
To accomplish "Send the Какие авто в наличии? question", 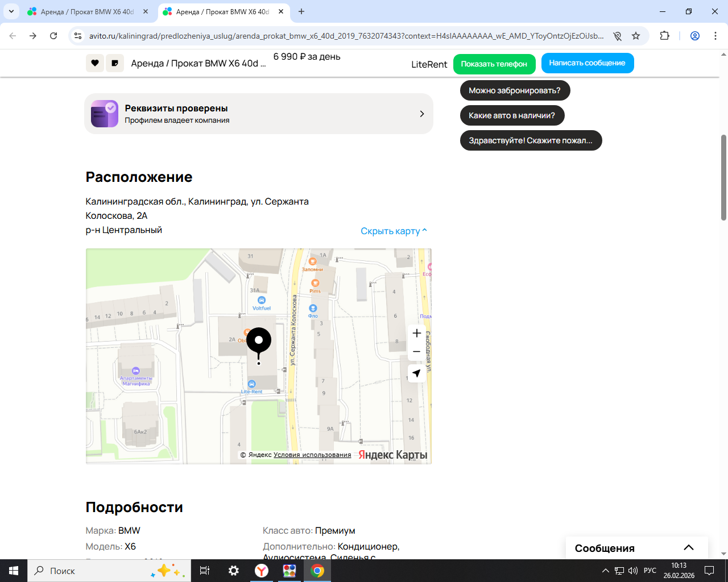I will [x=512, y=115].
